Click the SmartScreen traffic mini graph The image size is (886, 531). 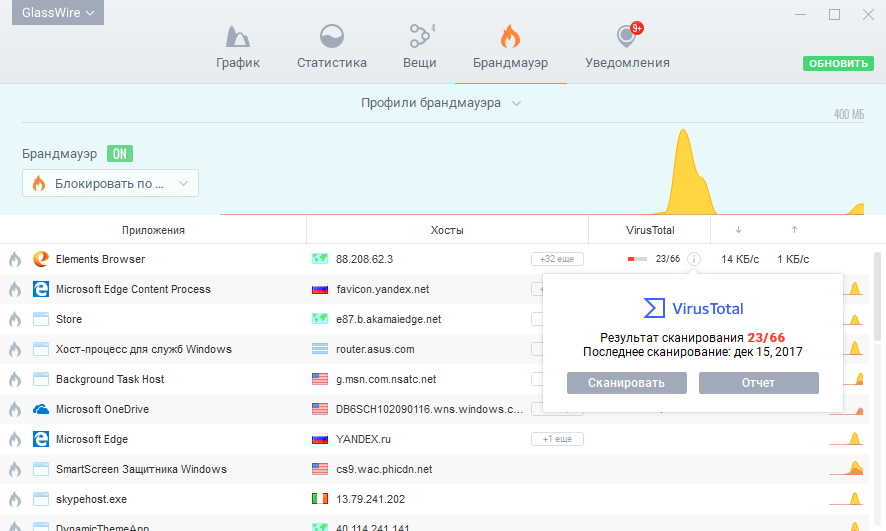click(846, 468)
